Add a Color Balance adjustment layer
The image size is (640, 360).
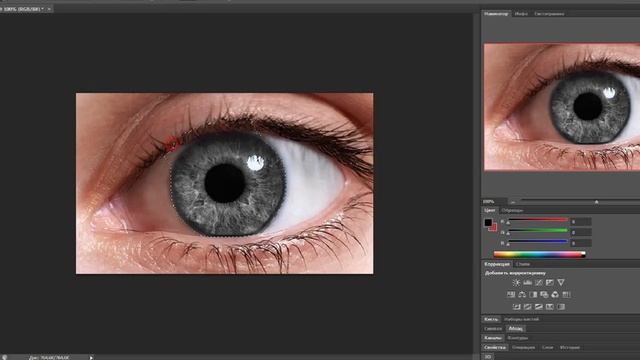coord(522,295)
